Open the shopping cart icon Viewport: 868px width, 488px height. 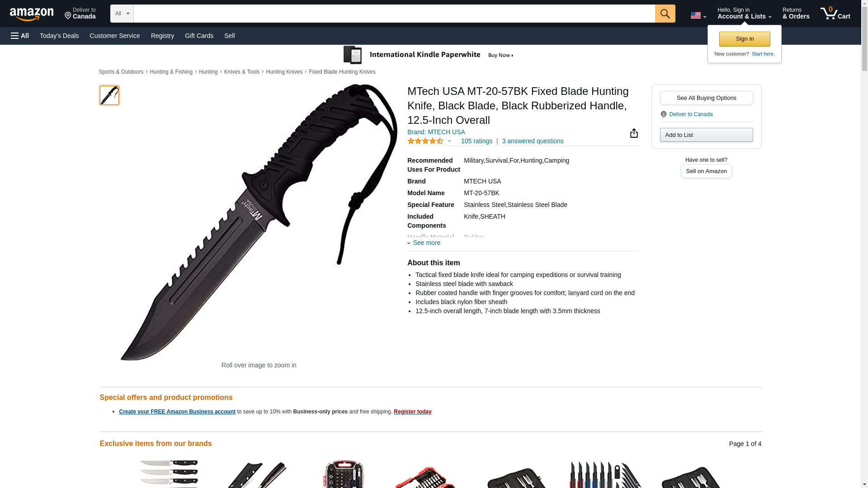[835, 14]
